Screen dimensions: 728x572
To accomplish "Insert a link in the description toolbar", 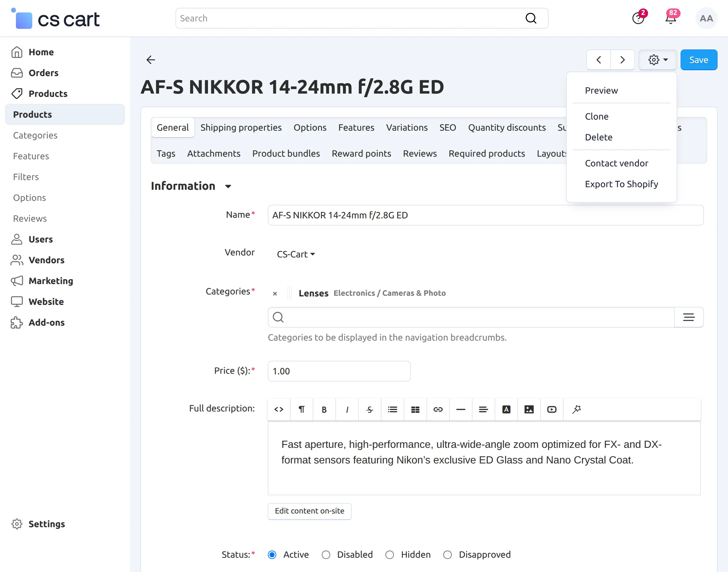I will pos(438,409).
